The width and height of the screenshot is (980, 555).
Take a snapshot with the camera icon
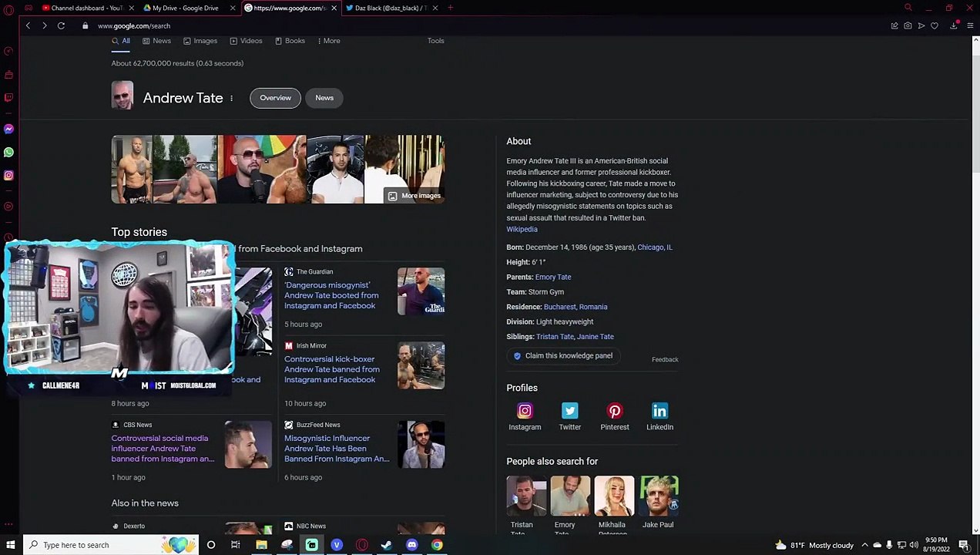(x=908, y=25)
